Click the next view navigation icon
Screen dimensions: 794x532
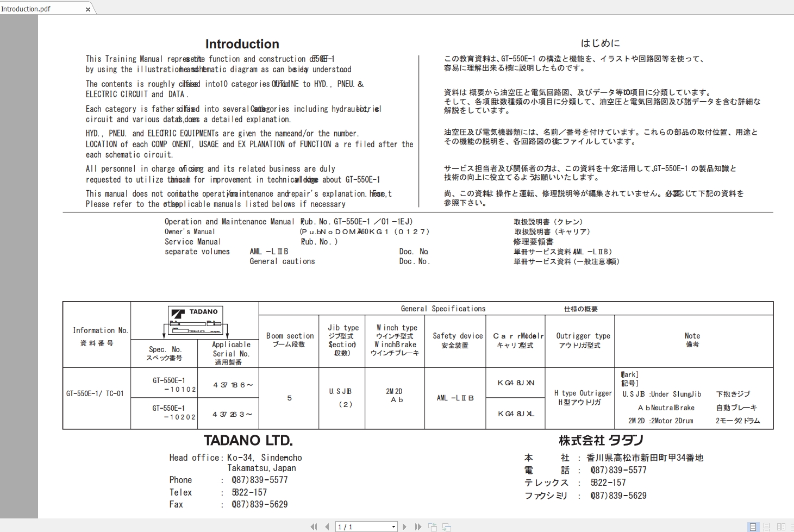click(447, 527)
